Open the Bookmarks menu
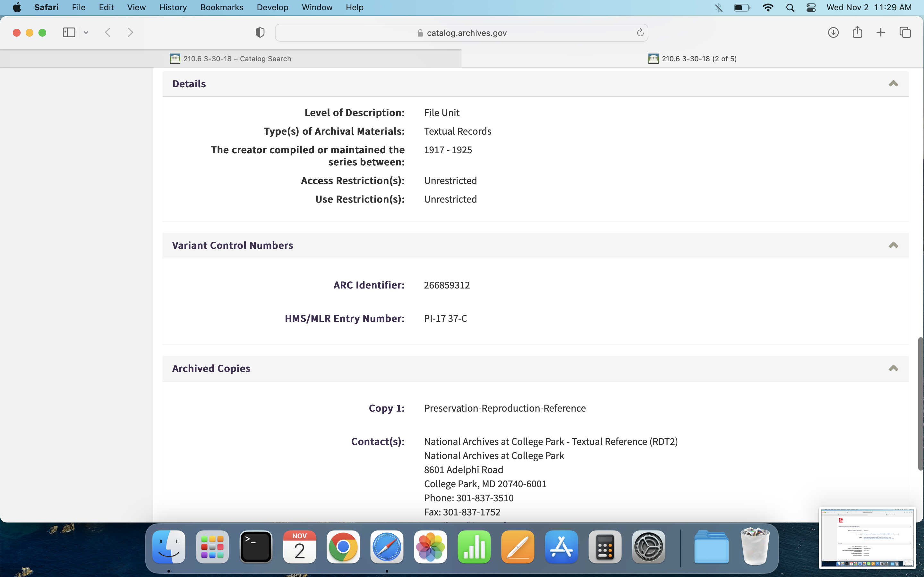The image size is (924, 577). (x=221, y=8)
